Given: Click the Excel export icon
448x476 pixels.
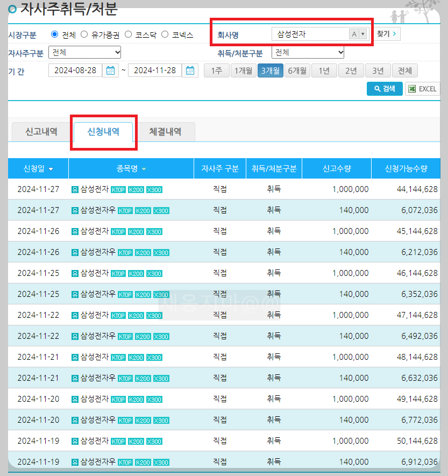Looking at the screenshot, I should pos(412,89).
